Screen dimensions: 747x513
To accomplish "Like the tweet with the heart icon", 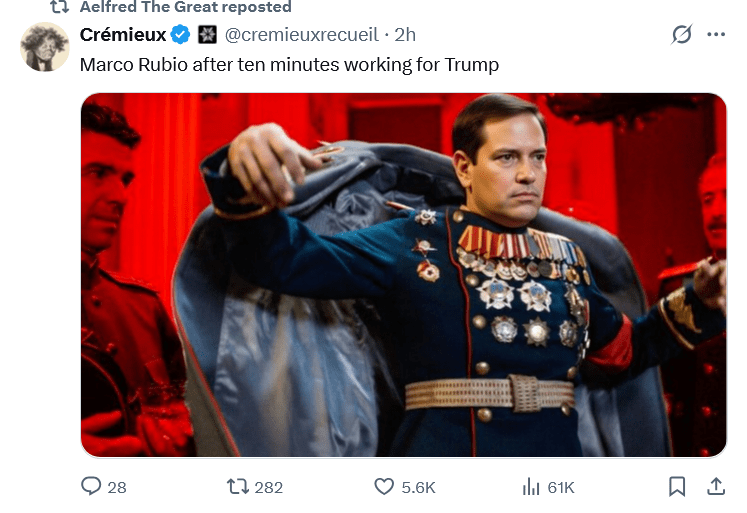I will point(384,486).
